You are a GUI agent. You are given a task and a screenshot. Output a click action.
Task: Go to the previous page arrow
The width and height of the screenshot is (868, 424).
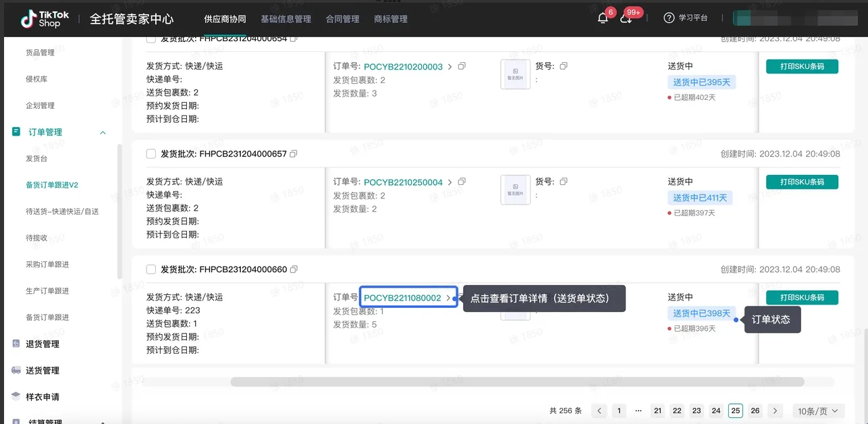click(599, 410)
